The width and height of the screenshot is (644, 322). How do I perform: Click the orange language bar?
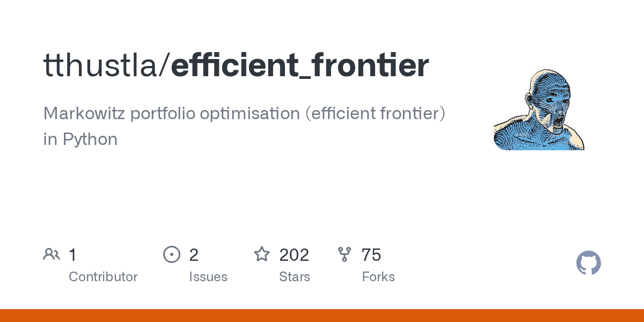tap(322, 316)
